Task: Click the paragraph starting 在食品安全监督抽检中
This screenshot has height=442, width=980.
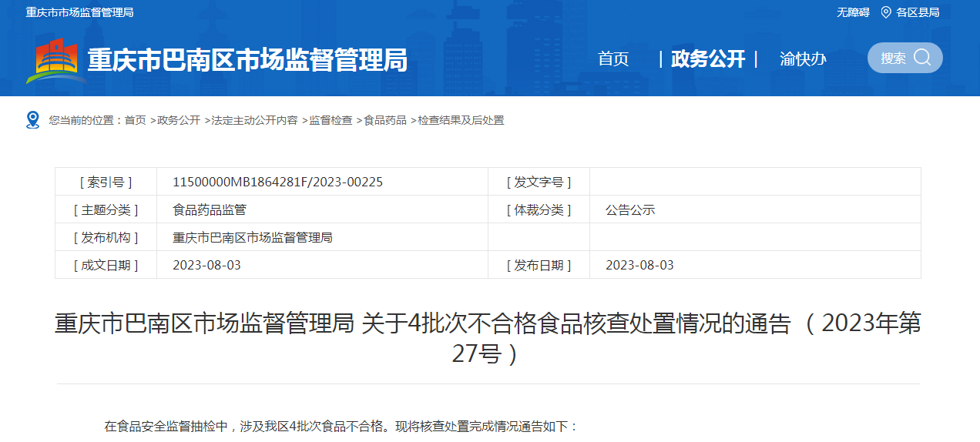Action: click(341, 426)
